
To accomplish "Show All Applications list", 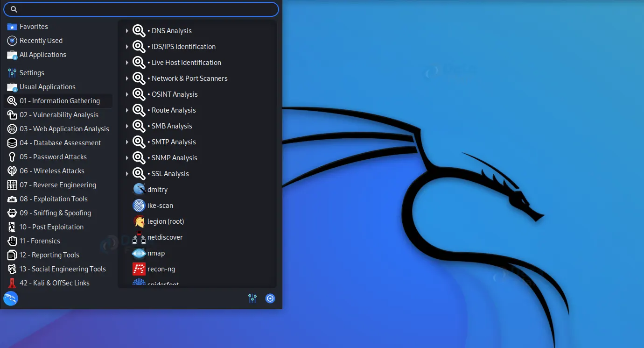I will click(x=58, y=55).
